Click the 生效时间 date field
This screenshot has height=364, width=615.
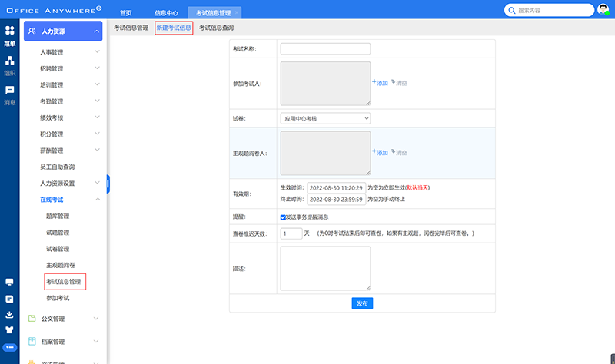pyautogui.click(x=336, y=187)
